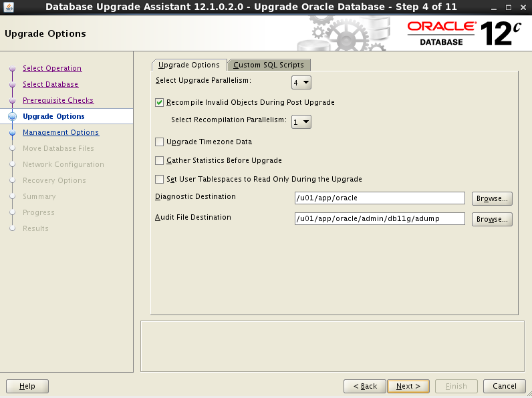The image size is (532, 398).
Task: Enable Upgrade Timezone Data checkbox
Action: [159, 142]
